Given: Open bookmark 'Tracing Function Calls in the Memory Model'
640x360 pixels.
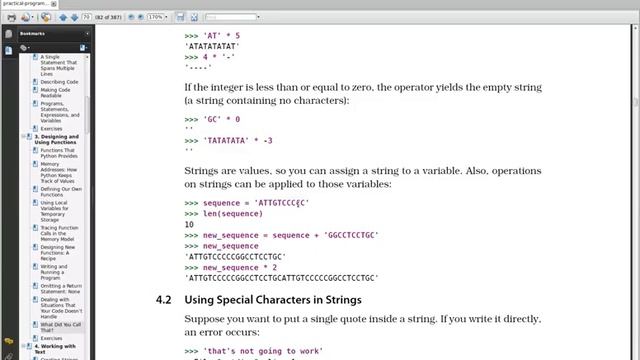Looking at the screenshot, I should [59, 233].
